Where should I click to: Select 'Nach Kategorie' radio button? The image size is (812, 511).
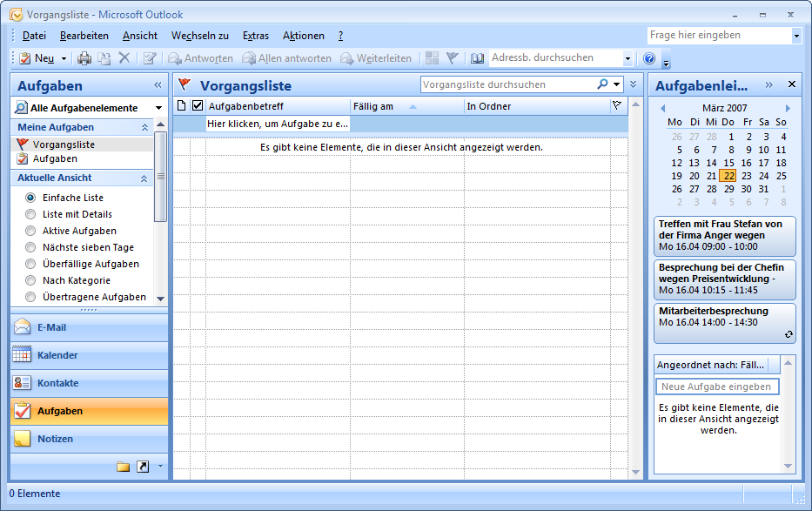pyautogui.click(x=31, y=280)
